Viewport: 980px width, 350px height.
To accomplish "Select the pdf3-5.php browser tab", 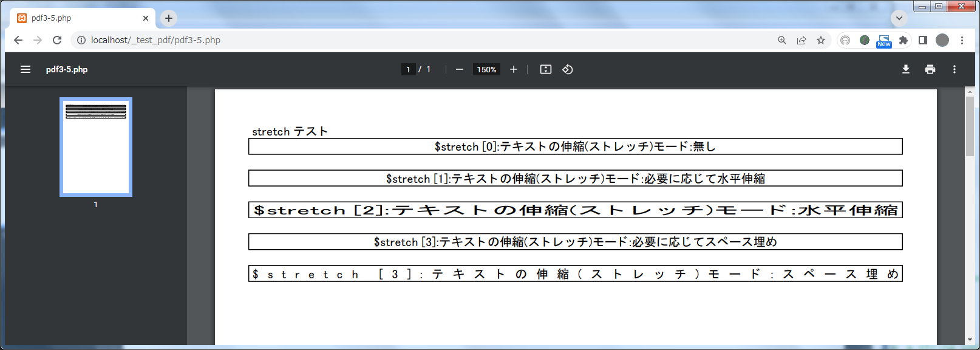I will tap(83, 18).
